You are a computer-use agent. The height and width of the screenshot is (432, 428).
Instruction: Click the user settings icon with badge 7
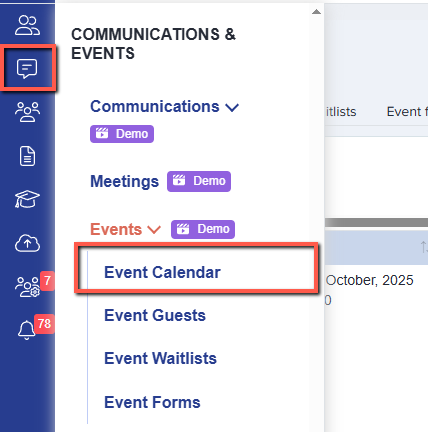27,287
